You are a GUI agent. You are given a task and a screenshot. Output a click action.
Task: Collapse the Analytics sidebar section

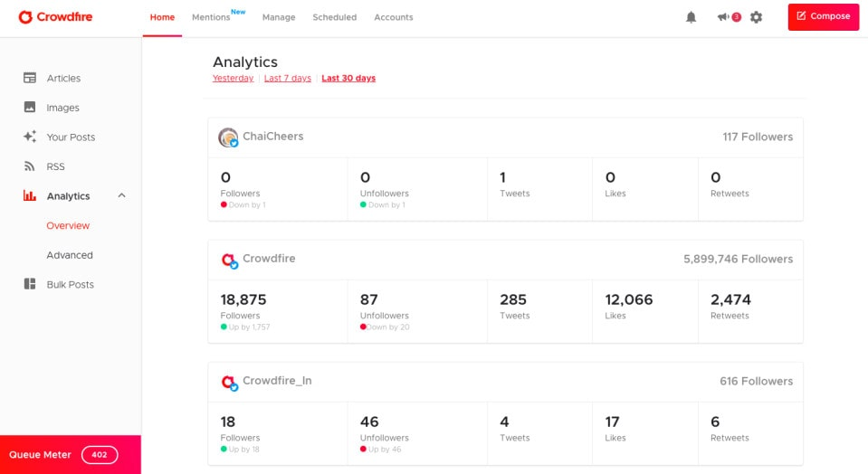point(122,195)
